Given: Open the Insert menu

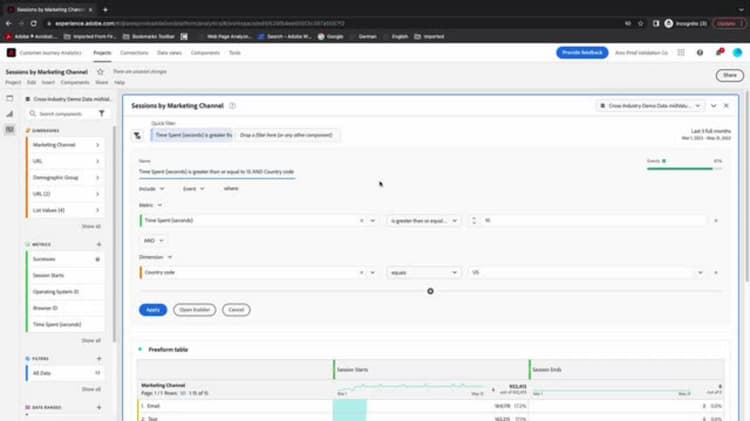Looking at the screenshot, I should [48, 82].
